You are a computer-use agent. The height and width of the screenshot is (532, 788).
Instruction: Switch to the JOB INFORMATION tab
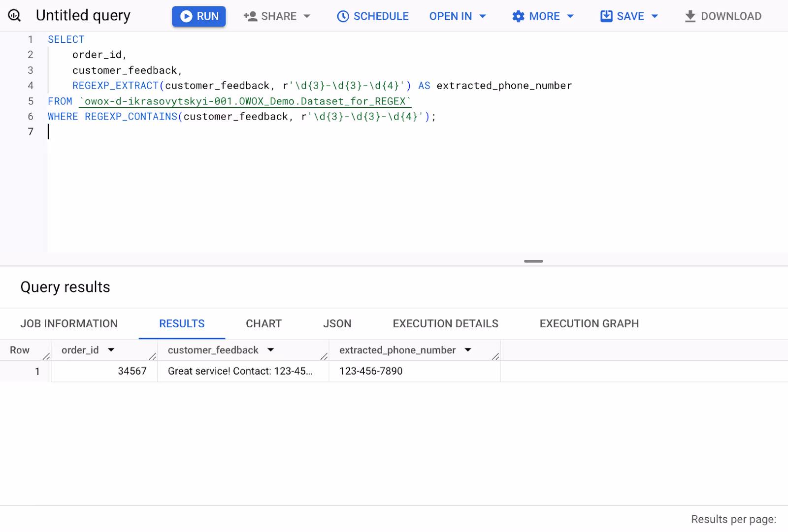click(x=69, y=324)
